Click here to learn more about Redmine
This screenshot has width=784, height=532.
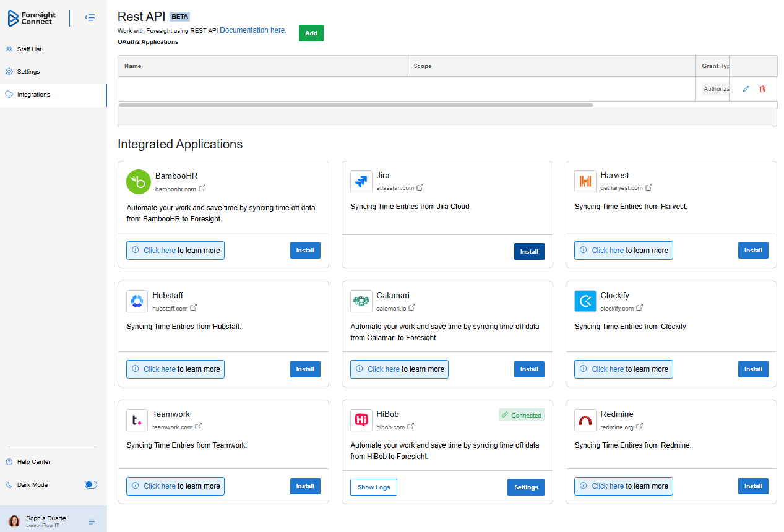point(624,486)
